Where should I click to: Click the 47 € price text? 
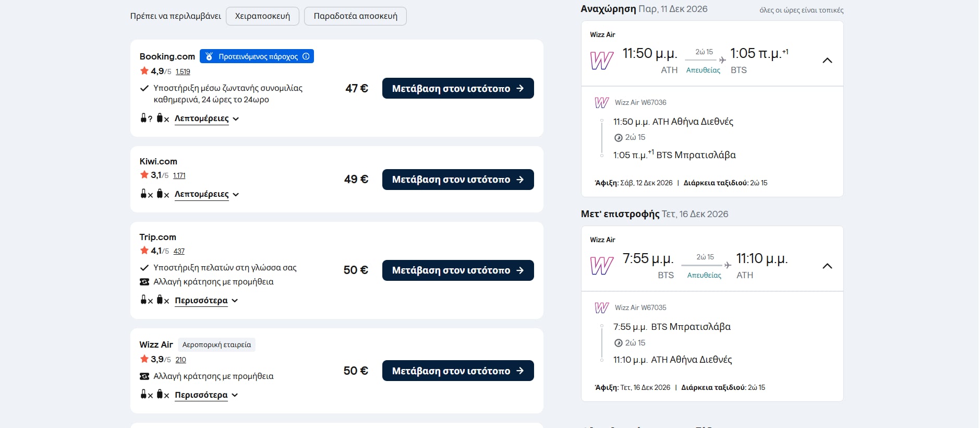(357, 88)
